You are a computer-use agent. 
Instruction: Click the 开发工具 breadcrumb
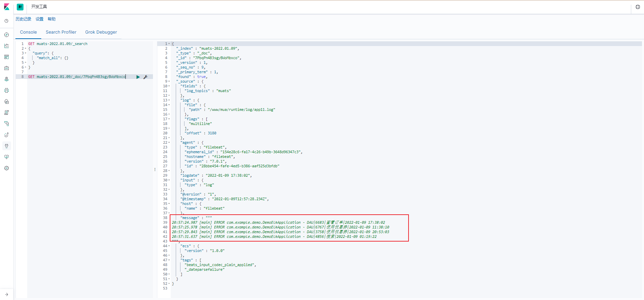click(x=39, y=7)
